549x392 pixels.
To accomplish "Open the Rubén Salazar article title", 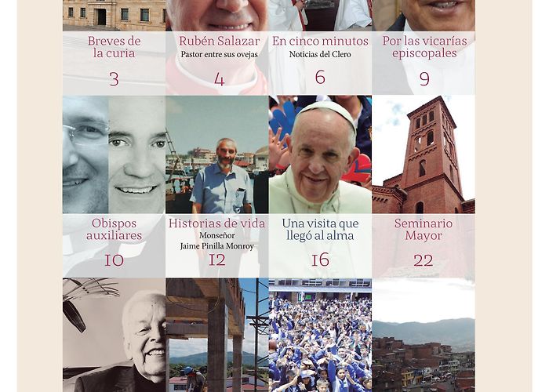I will (219, 41).
